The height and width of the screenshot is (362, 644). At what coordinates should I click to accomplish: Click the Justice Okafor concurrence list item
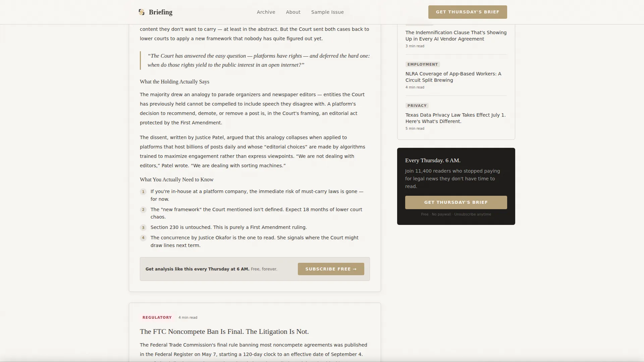[255, 241]
